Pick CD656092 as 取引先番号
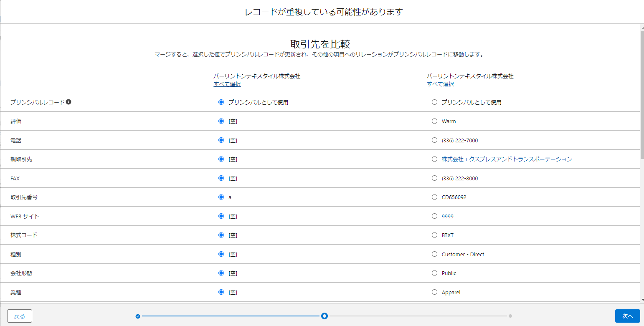644x326 pixels. tap(434, 197)
